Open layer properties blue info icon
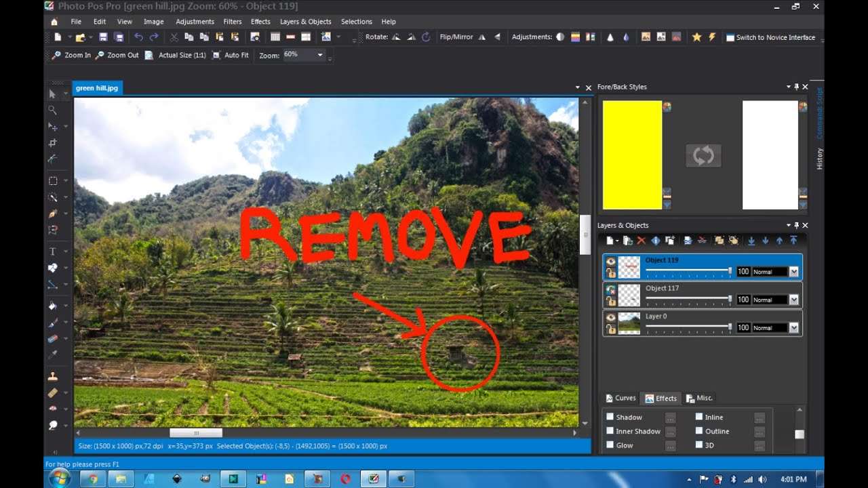The height and width of the screenshot is (488, 868). (x=656, y=241)
